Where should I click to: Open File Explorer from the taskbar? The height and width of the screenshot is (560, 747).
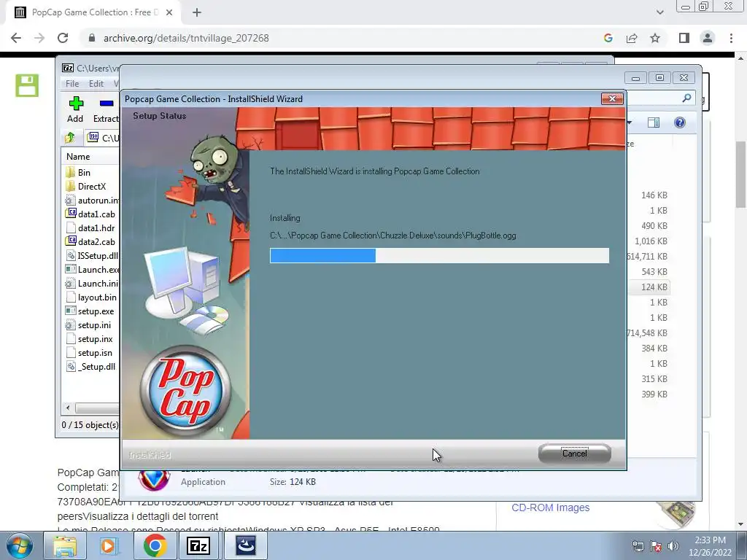coord(64,545)
